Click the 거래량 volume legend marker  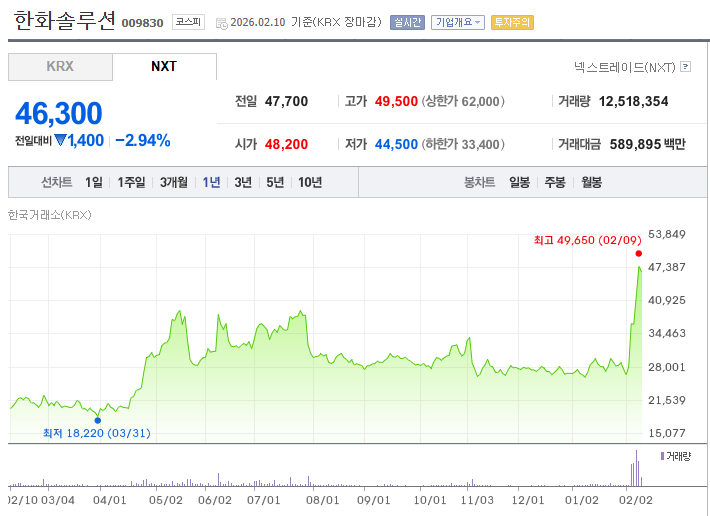662,456
